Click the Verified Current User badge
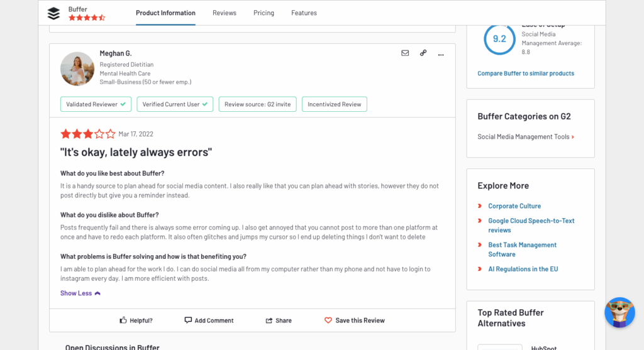The width and height of the screenshot is (644, 350). (175, 104)
